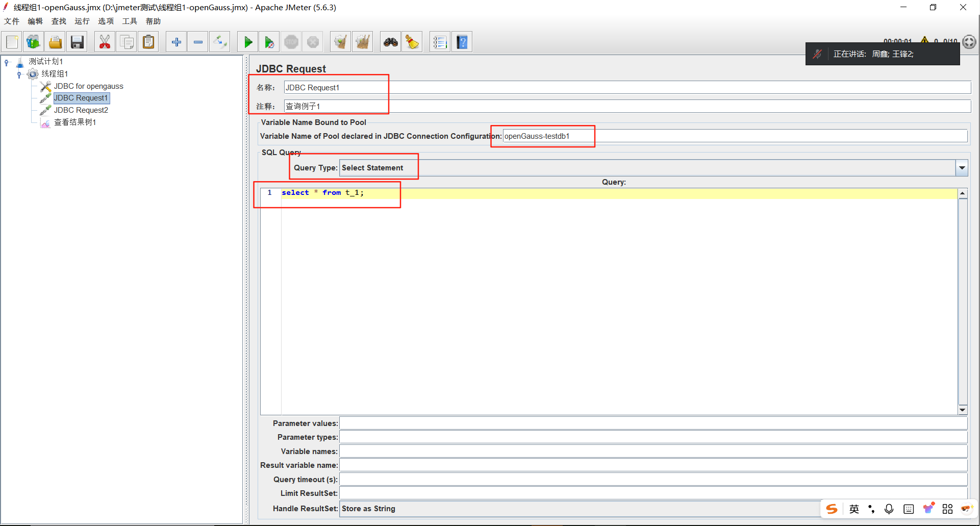Collapse the 线程组1 tree node

(x=19, y=74)
